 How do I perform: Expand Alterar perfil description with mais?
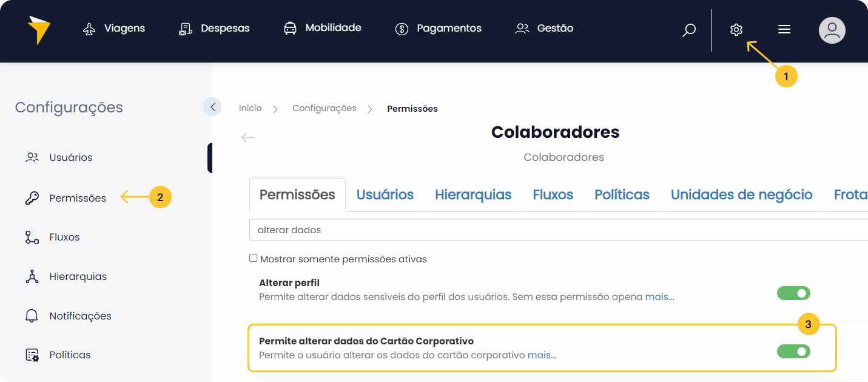tap(659, 297)
